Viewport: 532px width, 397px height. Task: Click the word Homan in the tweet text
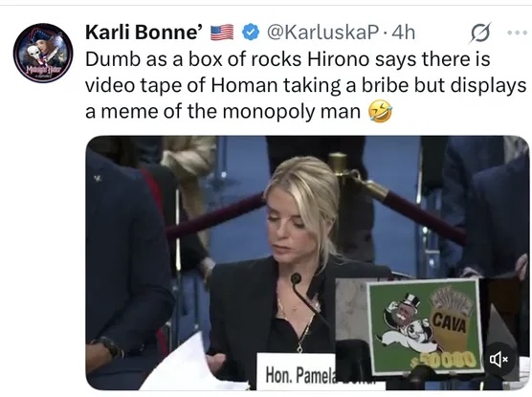pyautogui.click(x=244, y=85)
